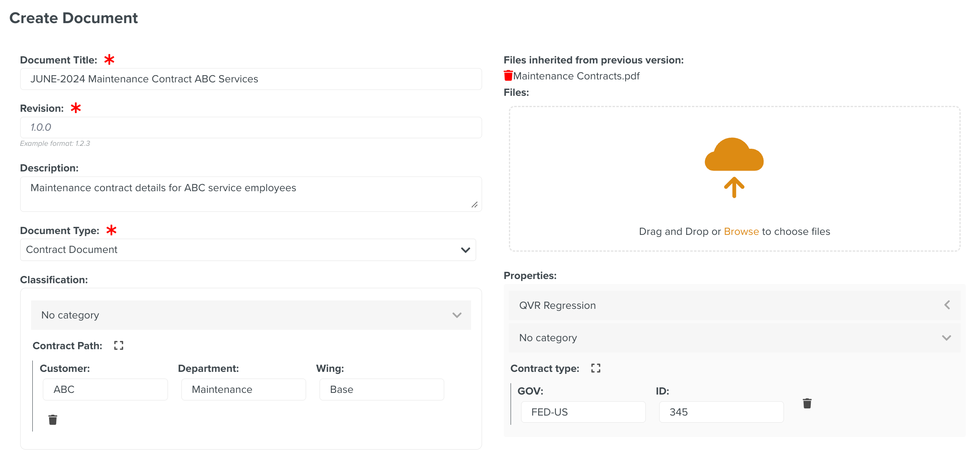The height and width of the screenshot is (458, 980).
Task: Delete inherited Maintenance Contracts.pdf file
Action: 508,76
